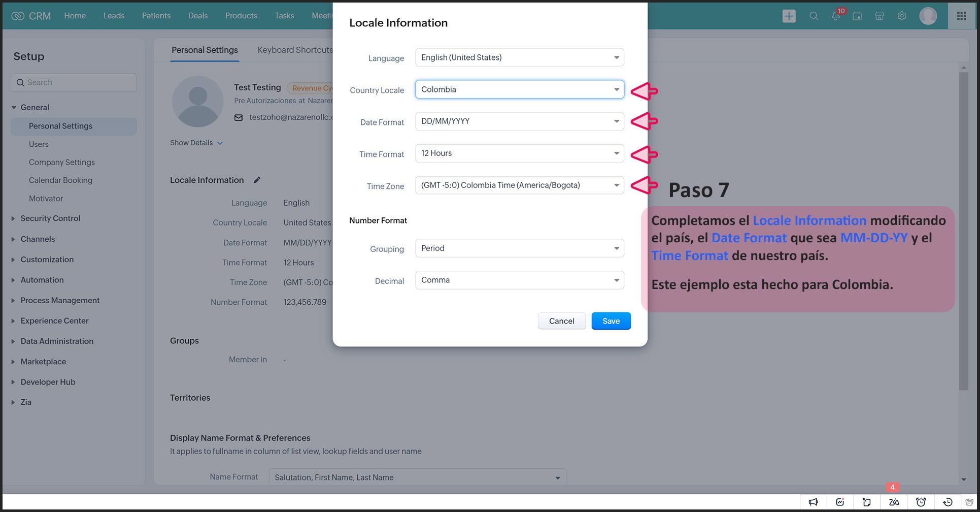Click the Cancel button

tap(561, 321)
